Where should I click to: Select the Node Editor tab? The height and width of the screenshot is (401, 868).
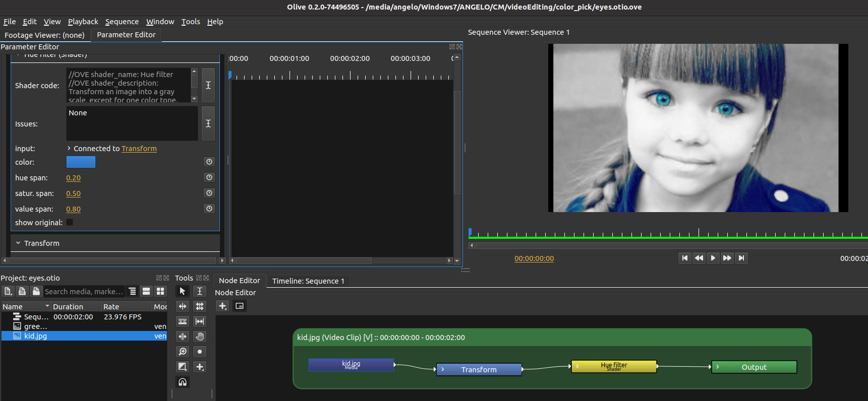[x=240, y=281]
